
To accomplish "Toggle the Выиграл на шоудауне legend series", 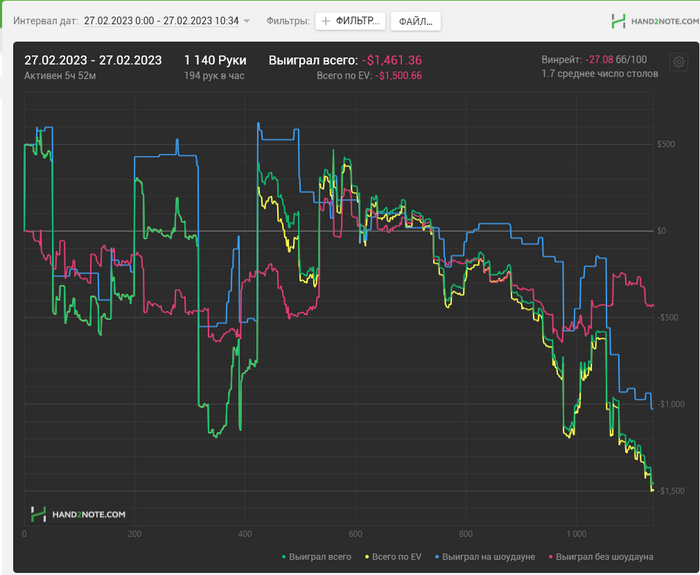I will (489, 556).
